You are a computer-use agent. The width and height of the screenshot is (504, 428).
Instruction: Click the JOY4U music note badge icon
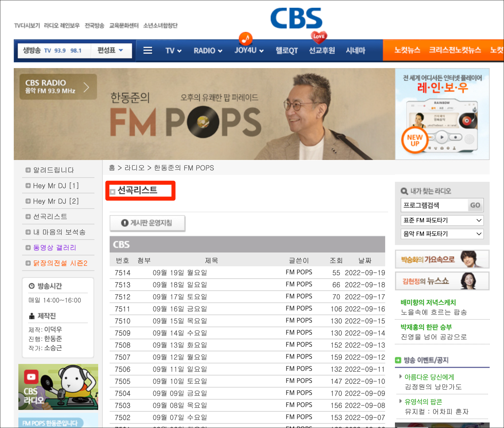(x=245, y=39)
